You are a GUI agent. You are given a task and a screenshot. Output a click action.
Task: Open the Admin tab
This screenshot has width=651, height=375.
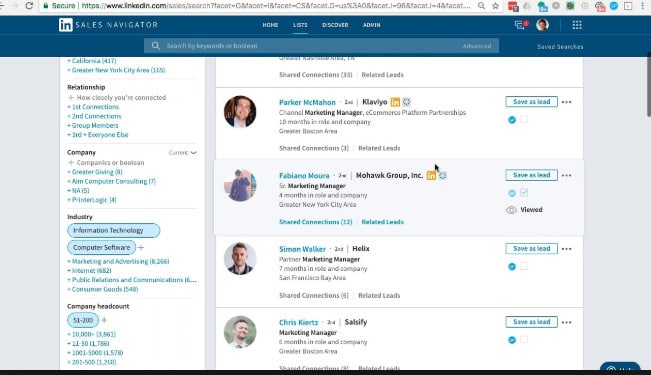[372, 25]
